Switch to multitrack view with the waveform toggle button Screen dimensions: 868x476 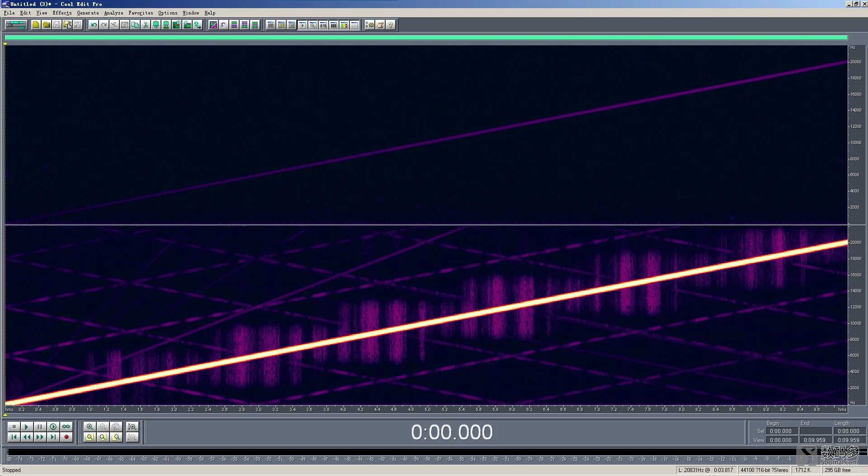16,25
